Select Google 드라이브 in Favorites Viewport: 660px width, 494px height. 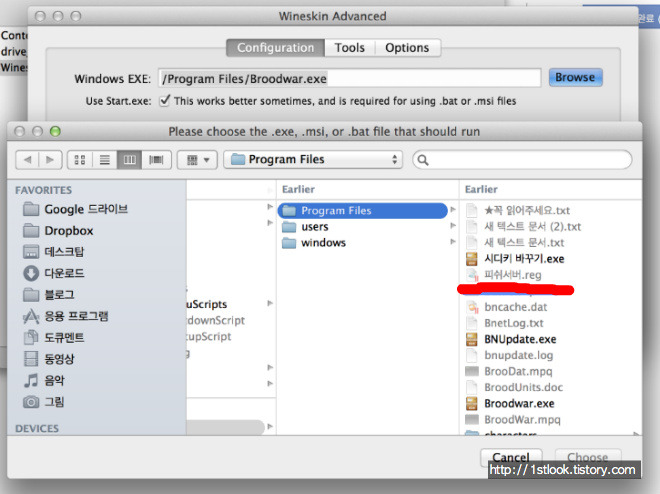pyautogui.click(x=76, y=209)
